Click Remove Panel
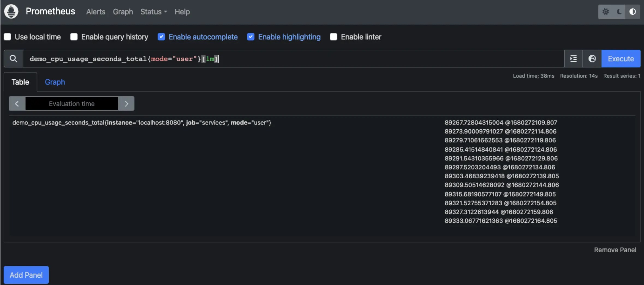Viewport: 644px width, 285px height. click(x=615, y=249)
